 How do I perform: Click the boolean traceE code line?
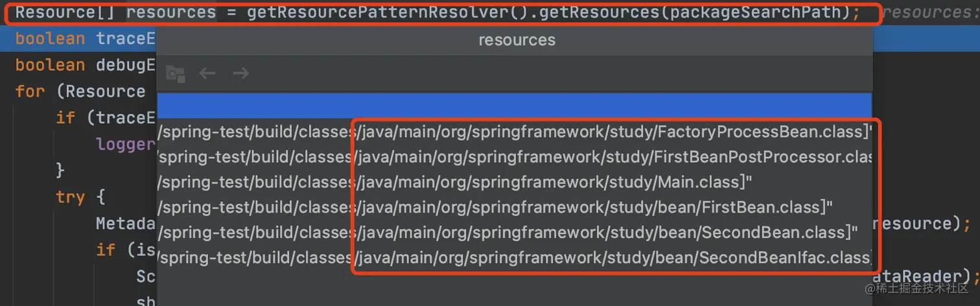[86, 39]
